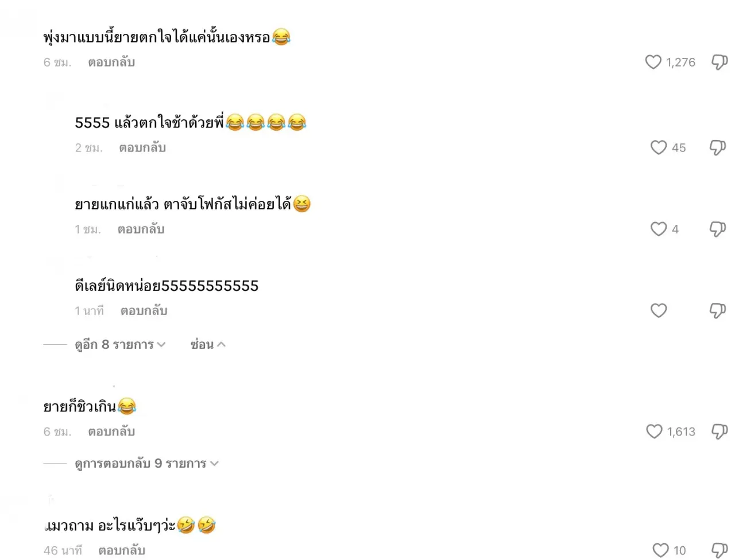This screenshot has height=560, width=735.
Task: Reply to the ยายก็ชิวเกิน comment
Action: [x=111, y=431]
